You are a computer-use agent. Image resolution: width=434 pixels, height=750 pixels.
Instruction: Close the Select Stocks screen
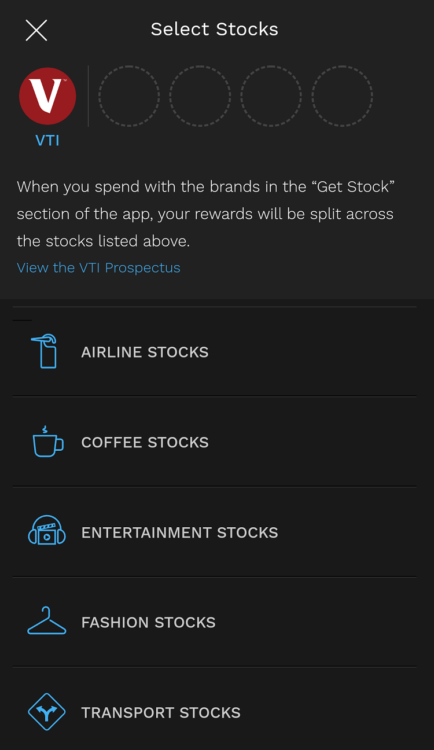tap(36, 31)
